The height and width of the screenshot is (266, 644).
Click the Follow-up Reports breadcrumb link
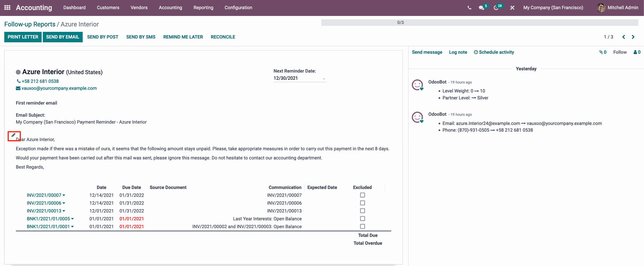pos(30,24)
